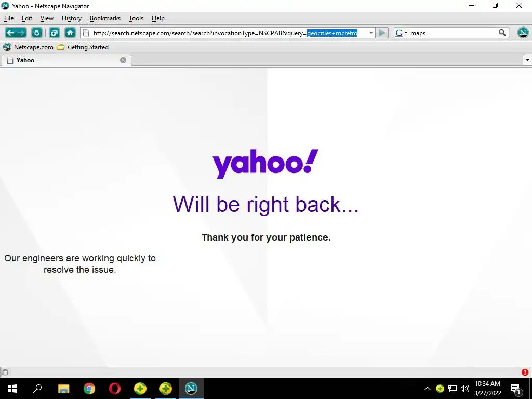Click the 'Thank you for your patience.' text
Screen dimensions: 532x399
[x=266, y=237]
